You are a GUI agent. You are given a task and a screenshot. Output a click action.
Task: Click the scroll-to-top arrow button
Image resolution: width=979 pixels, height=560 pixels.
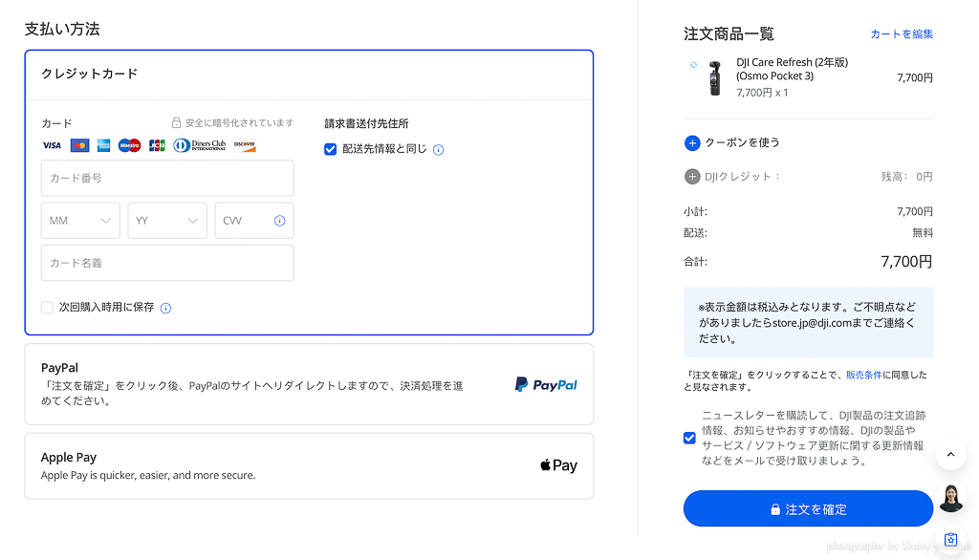950,455
